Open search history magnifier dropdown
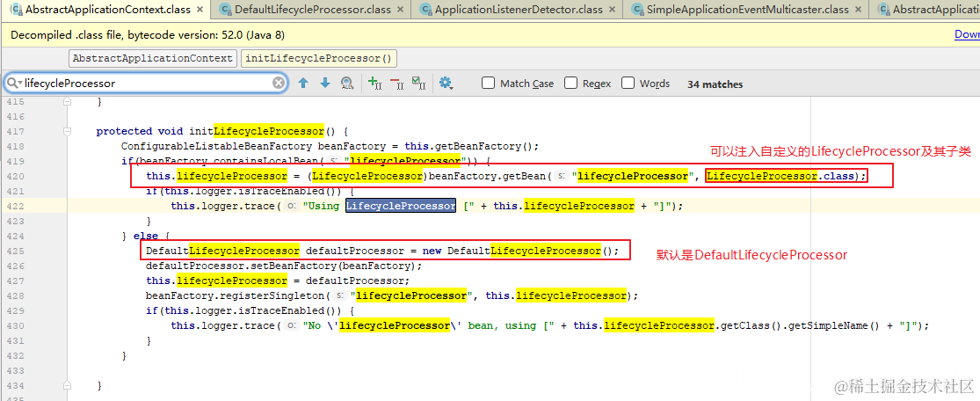 pos(14,84)
